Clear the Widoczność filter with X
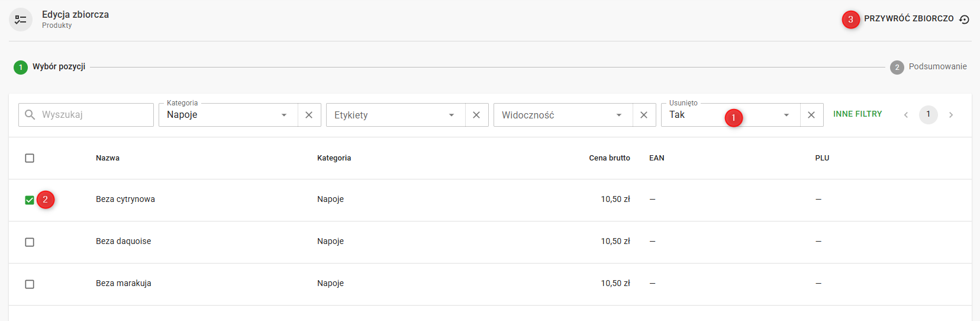 click(x=644, y=115)
